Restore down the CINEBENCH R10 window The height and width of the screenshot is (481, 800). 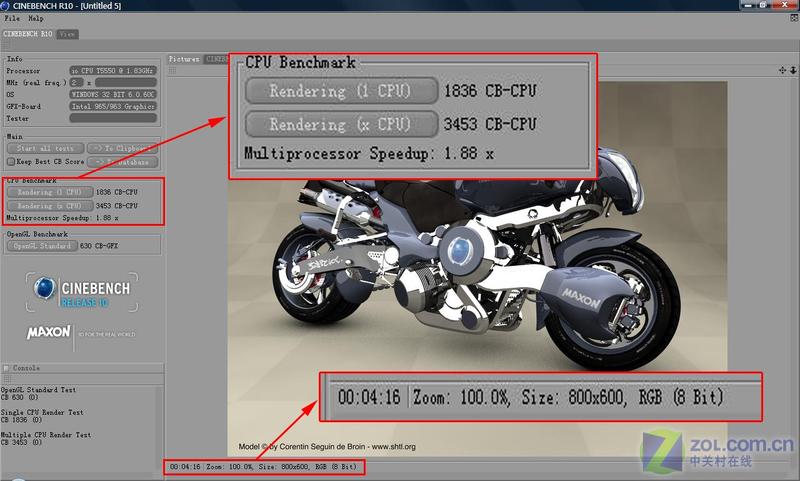(x=764, y=5)
